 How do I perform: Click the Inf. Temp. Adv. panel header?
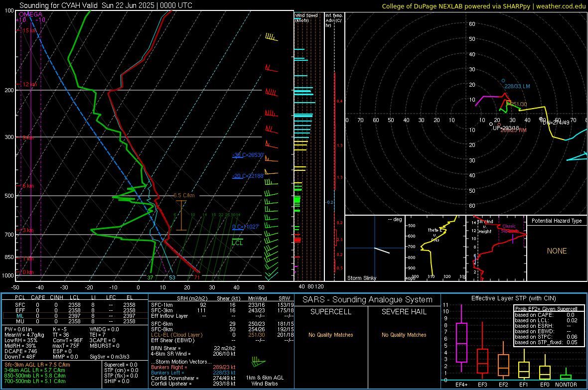[x=334, y=20]
